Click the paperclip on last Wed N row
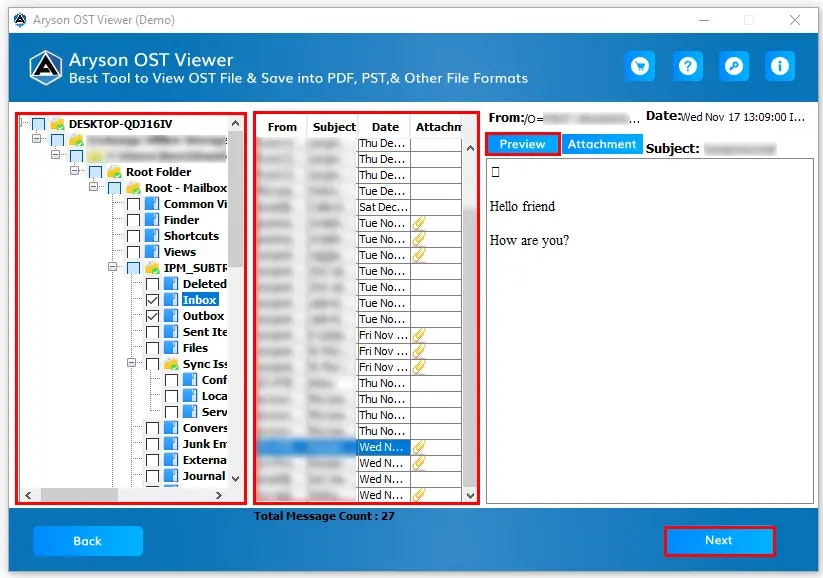Image resolution: width=823 pixels, height=578 pixels. 418,495
